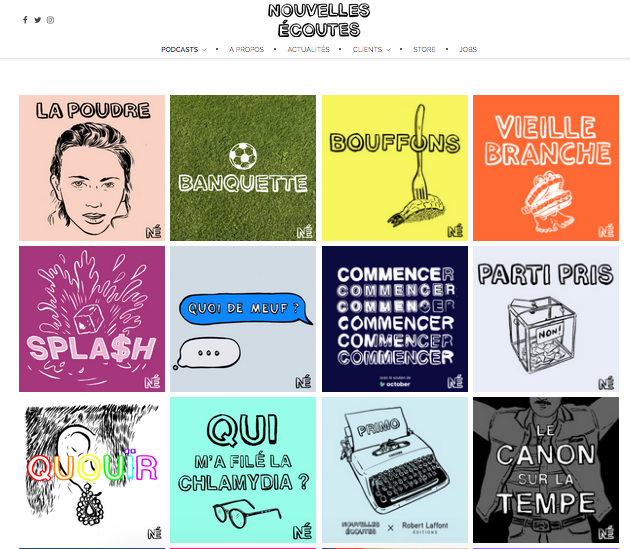
Task: Go to the A Propos page
Action: coord(246,49)
